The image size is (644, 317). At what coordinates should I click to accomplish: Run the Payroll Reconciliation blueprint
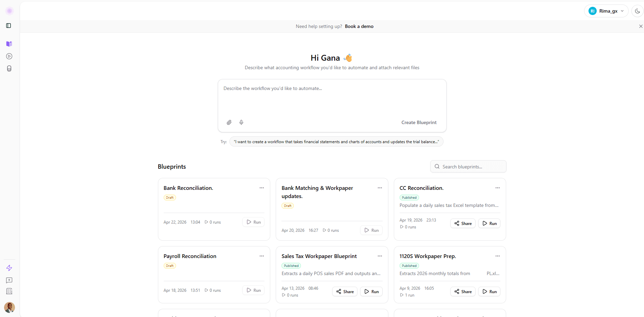(x=253, y=290)
